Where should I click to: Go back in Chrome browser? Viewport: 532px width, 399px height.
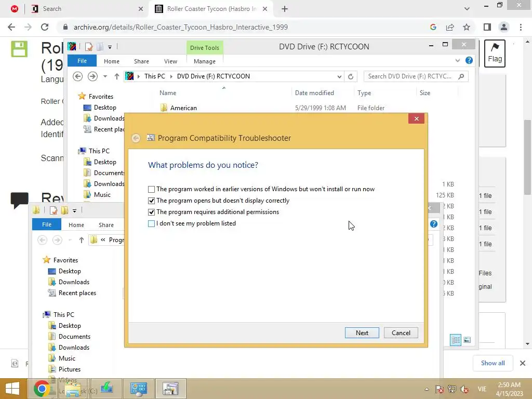coord(11,27)
